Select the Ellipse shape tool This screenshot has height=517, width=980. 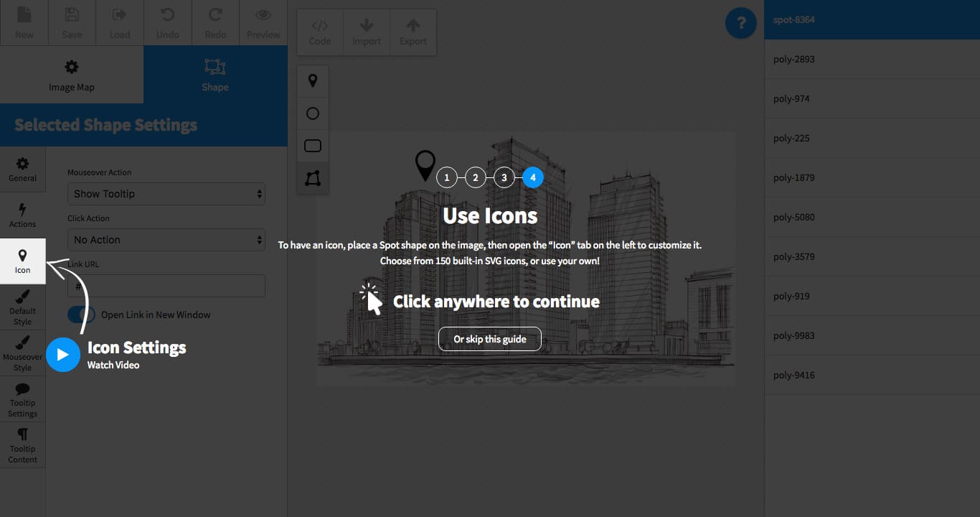pos(313,113)
